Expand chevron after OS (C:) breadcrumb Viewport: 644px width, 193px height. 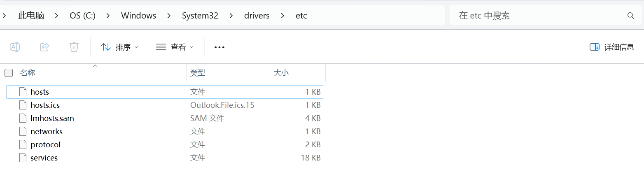[108, 16]
